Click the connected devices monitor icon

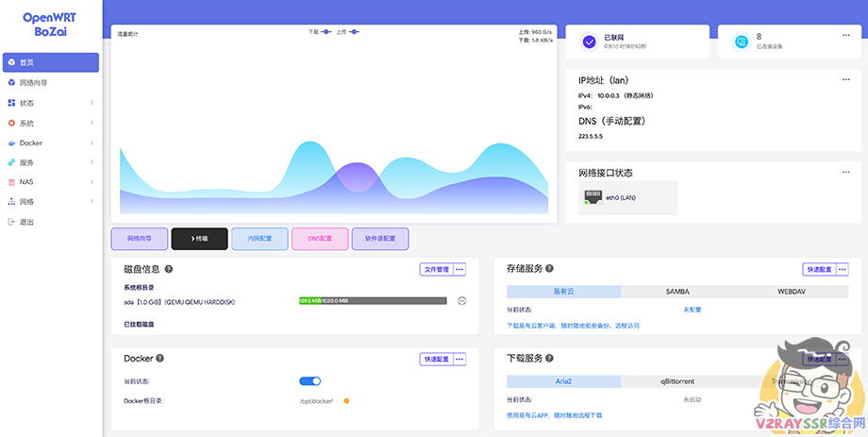741,42
